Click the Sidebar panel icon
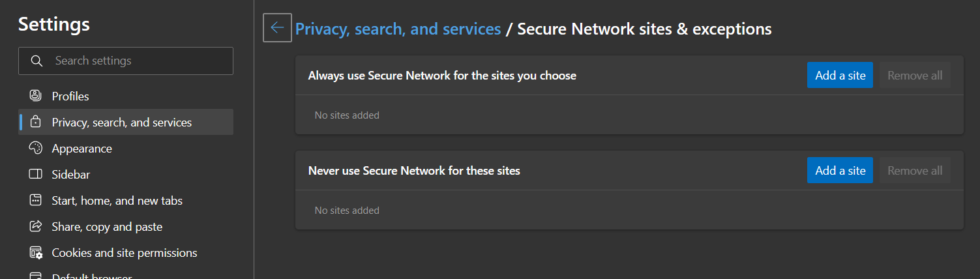Viewport: 980px width, 279px height. [x=36, y=174]
